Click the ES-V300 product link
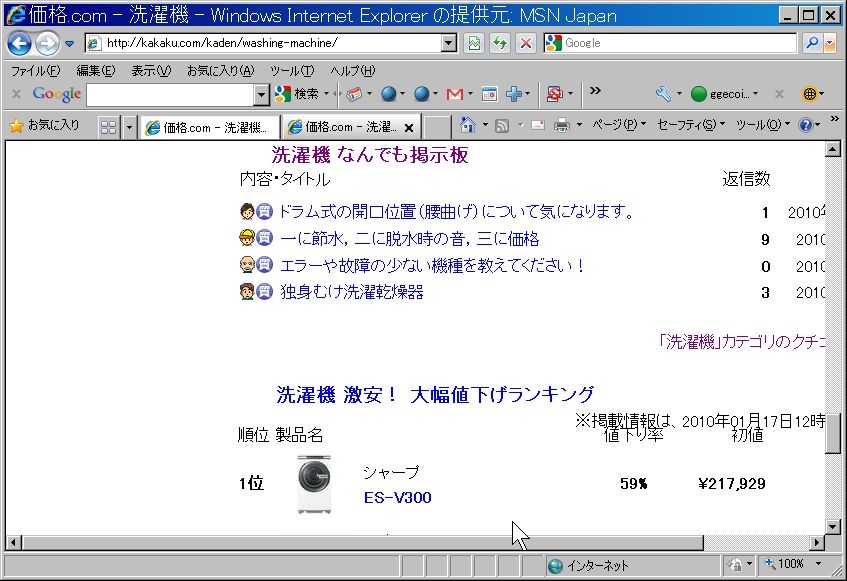The image size is (847, 581). tap(398, 497)
